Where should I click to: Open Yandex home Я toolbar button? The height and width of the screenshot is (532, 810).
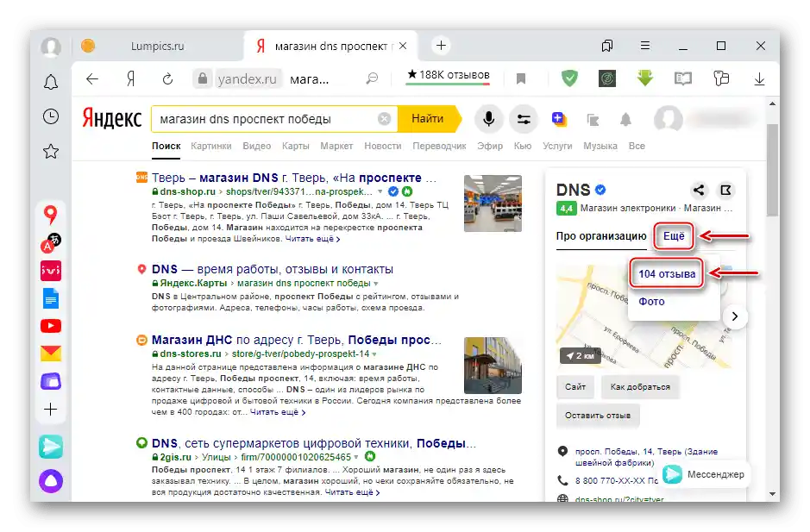click(131, 79)
